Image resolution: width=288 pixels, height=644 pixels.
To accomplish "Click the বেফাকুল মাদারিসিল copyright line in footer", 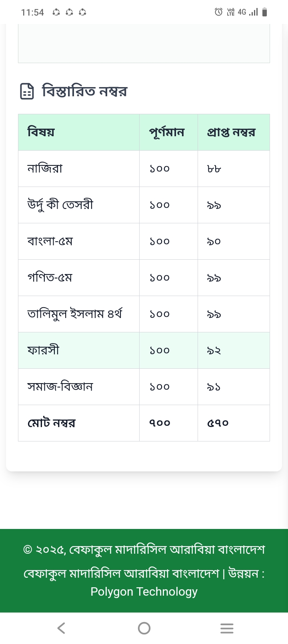I will pos(144,550).
